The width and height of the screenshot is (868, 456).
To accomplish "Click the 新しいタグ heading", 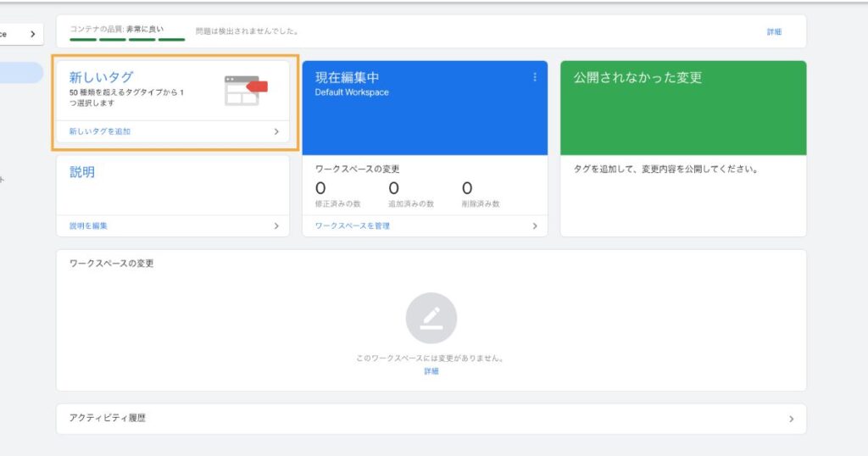I will (x=102, y=77).
